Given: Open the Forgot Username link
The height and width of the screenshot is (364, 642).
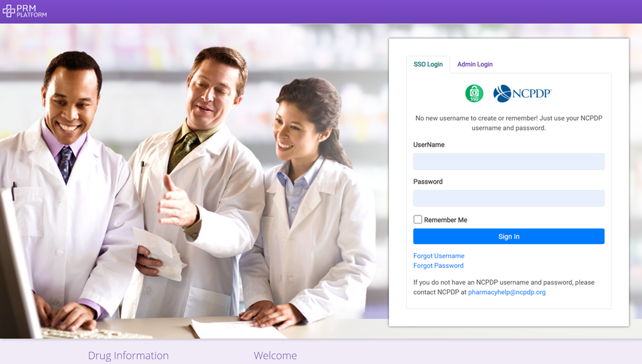Looking at the screenshot, I should (439, 256).
